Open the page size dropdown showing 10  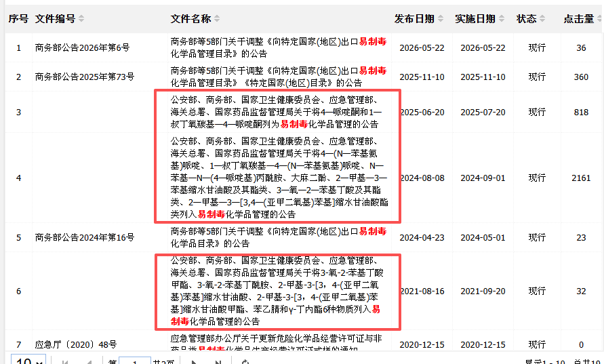pyautogui.click(x=28, y=360)
